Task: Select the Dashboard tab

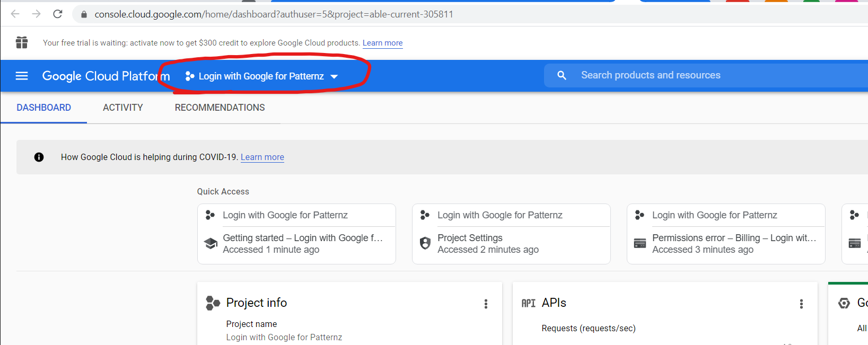Action: coord(44,108)
